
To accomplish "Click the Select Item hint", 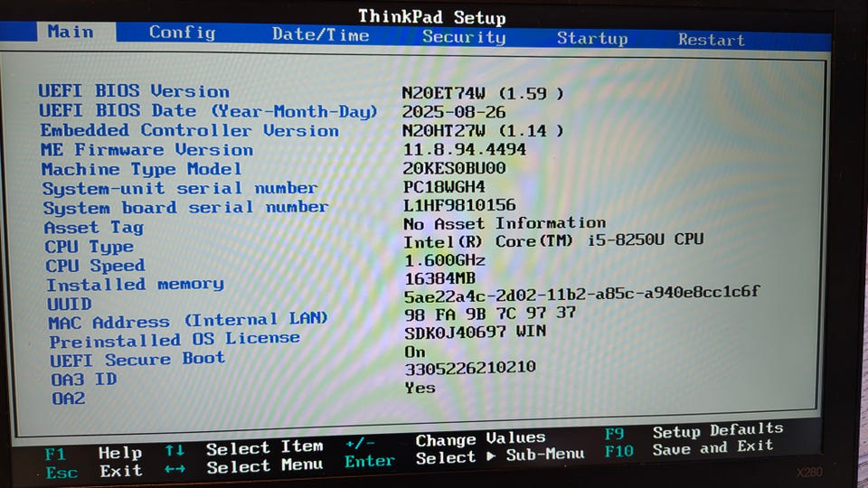I will point(265,447).
